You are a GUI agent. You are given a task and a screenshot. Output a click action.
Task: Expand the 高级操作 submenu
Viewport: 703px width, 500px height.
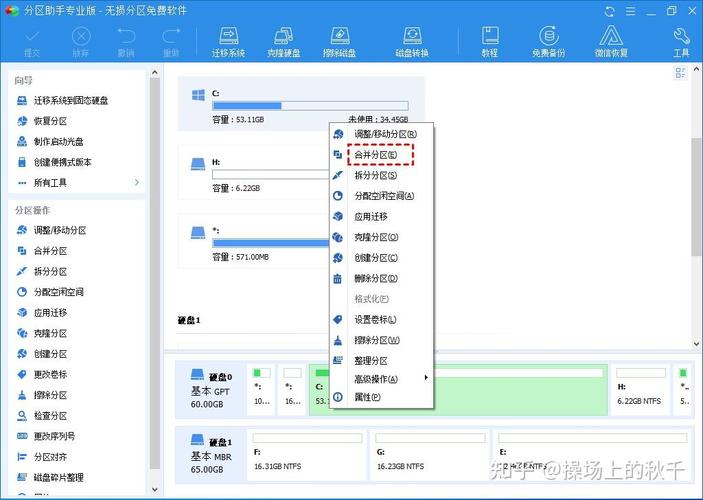coord(380,379)
